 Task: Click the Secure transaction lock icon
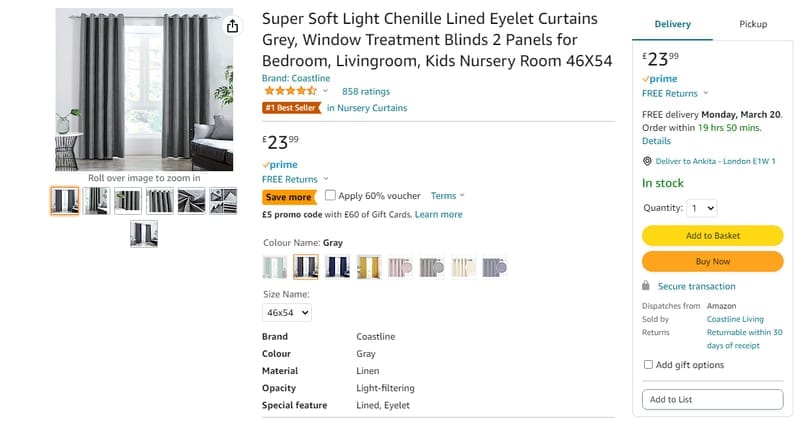point(645,286)
